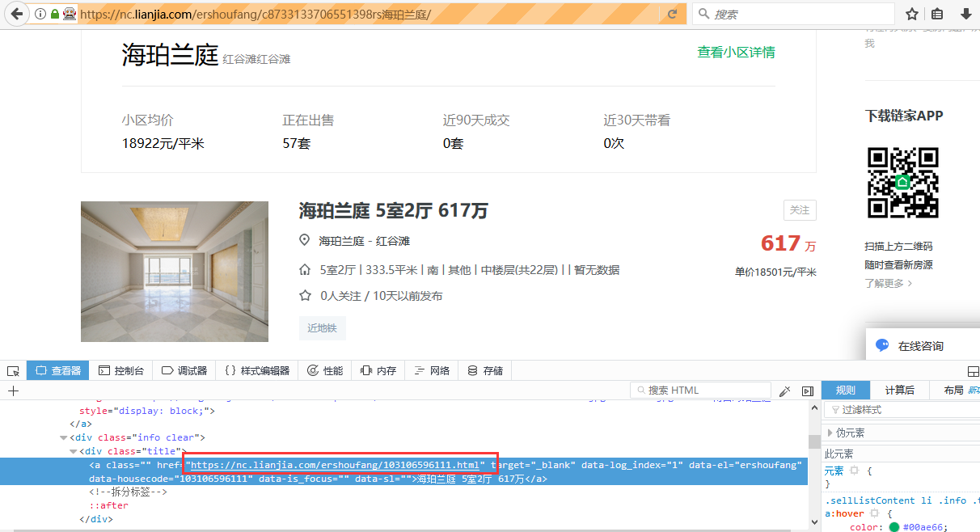Viewport: 980px width, 532px height.
Task: Click the location pin icon by 海珀兰庭 - 红谷滩
Action: coord(305,240)
